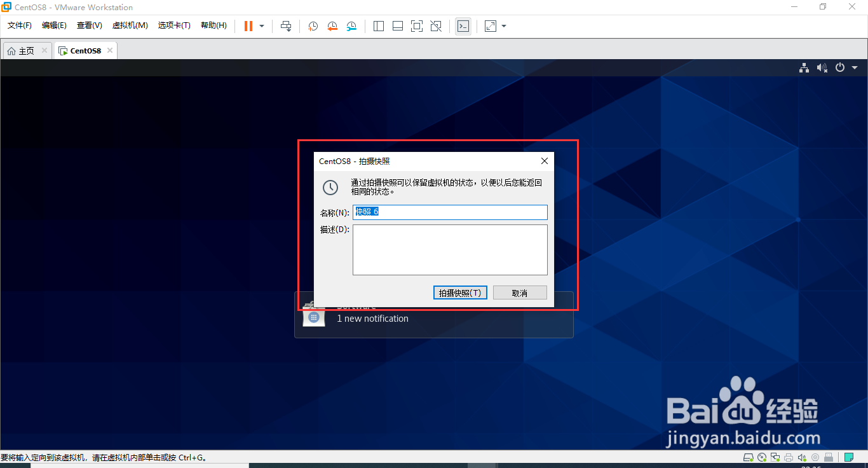
Task: Suspend the virtual machine
Action: coord(248,26)
